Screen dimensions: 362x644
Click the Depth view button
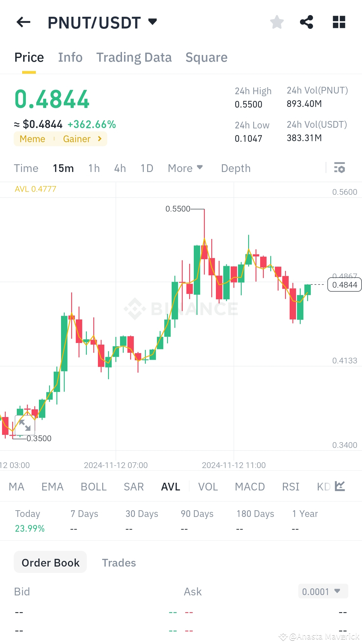[235, 168]
